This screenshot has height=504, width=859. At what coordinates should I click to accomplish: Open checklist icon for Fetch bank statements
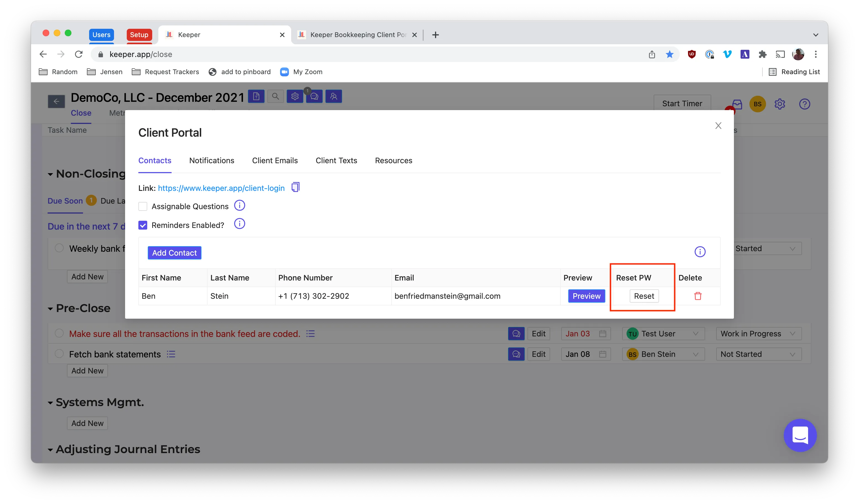tap(171, 354)
